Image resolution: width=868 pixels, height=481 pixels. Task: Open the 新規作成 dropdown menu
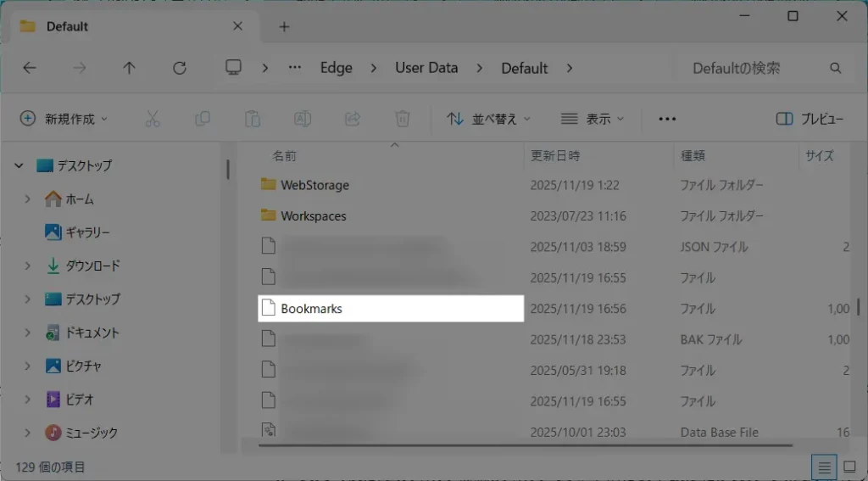[64, 119]
